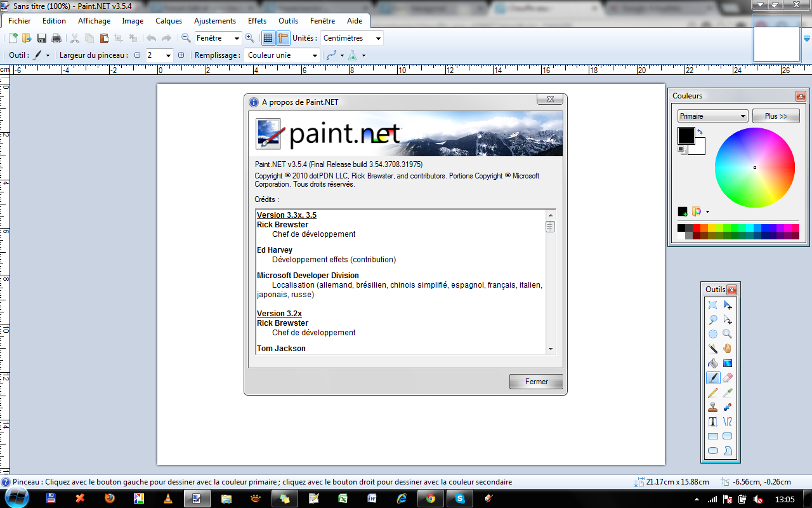Click the add color to palette icon
Image resolution: width=812 pixels, height=508 pixels.
click(x=683, y=211)
